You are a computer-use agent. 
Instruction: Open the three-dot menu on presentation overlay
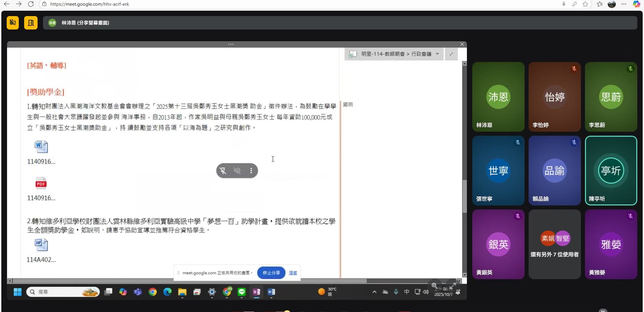[251, 171]
